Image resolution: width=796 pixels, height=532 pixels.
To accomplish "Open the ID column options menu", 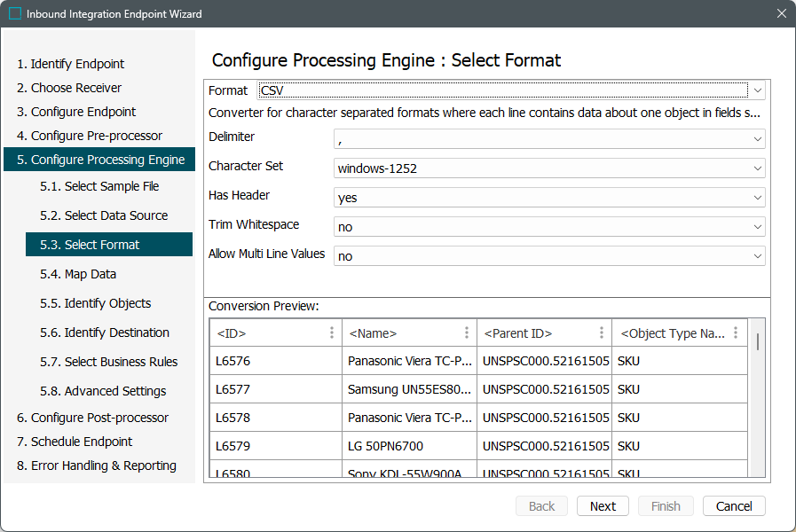I will [x=332, y=332].
